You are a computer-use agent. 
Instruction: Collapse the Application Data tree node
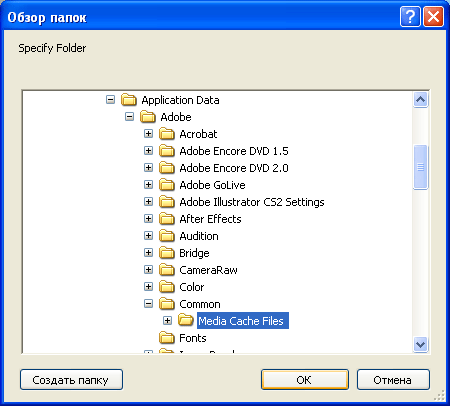pyautogui.click(x=110, y=100)
